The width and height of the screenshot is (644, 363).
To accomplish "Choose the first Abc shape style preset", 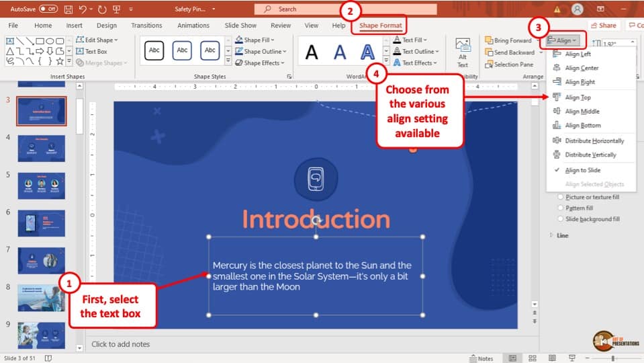I will click(154, 50).
